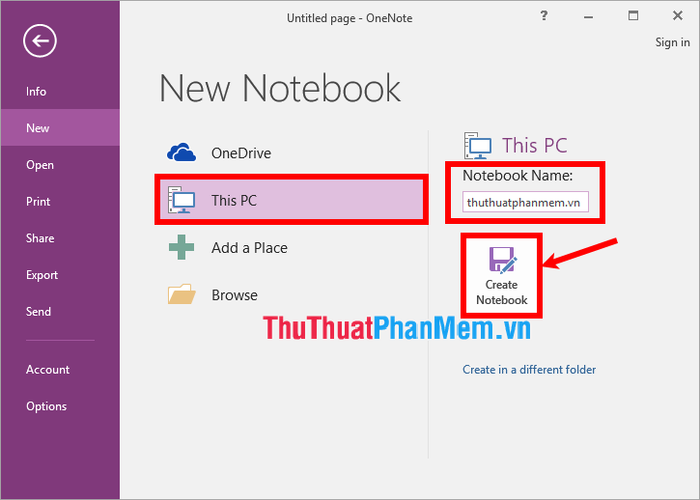Screen dimensions: 700x500
Task: Open the Info backstage tab
Action: [60, 92]
